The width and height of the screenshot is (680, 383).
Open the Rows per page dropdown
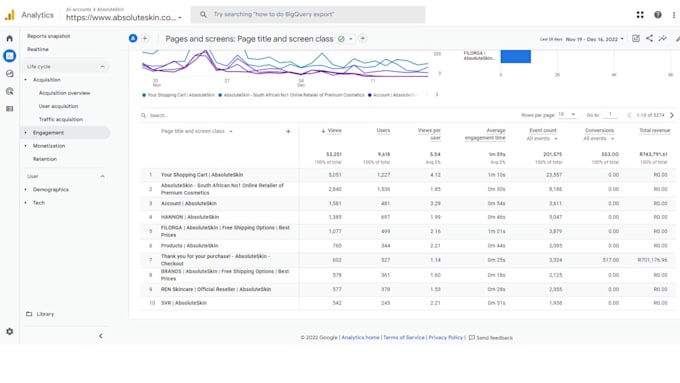567,115
